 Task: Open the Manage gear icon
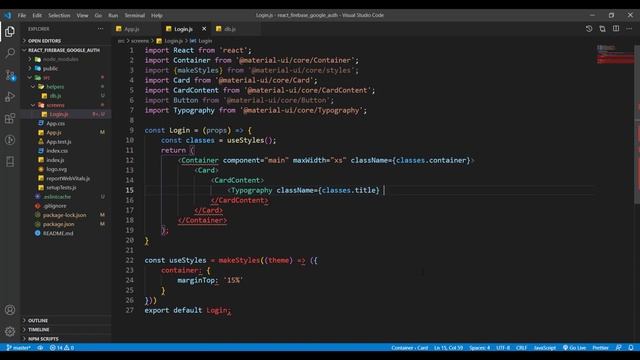pyautogui.click(x=10, y=331)
